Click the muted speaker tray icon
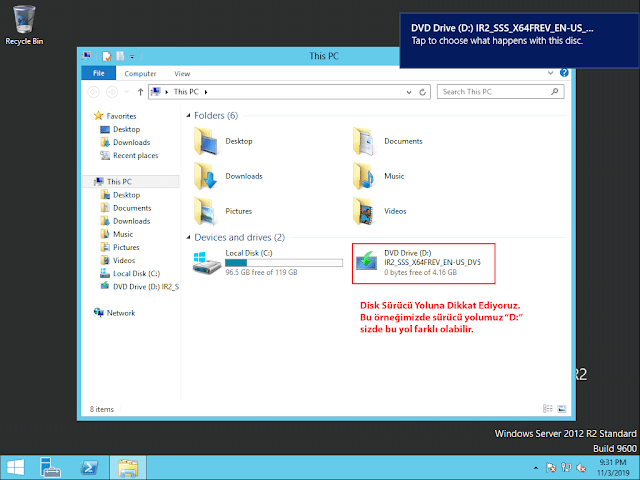This screenshot has height=480, width=640. click(581, 467)
